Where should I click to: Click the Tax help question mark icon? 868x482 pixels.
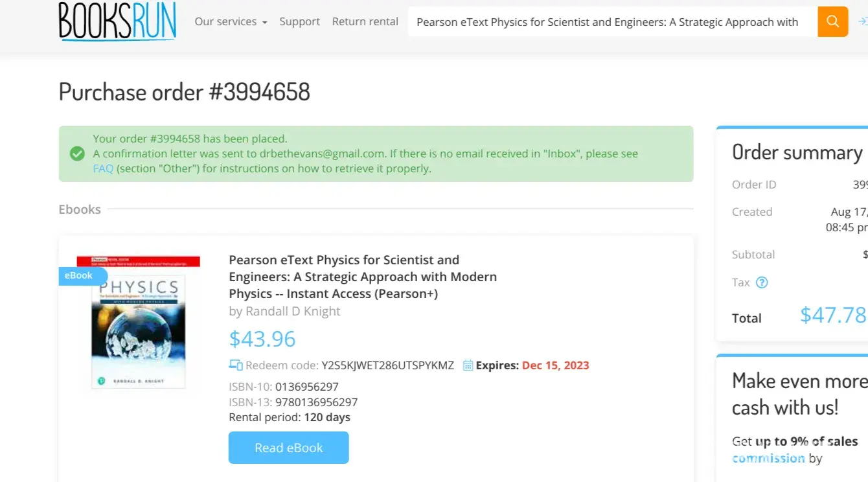pyautogui.click(x=762, y=282)
